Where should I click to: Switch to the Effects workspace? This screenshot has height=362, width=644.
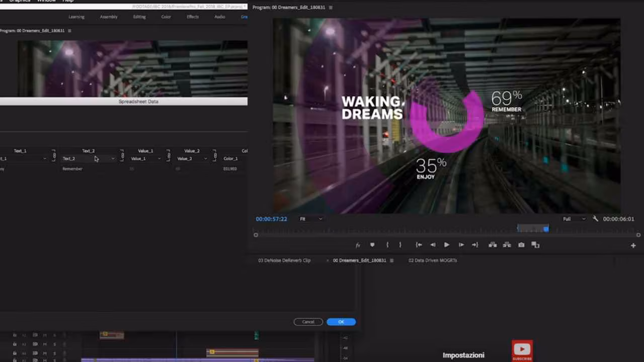[x=193, y=17]
